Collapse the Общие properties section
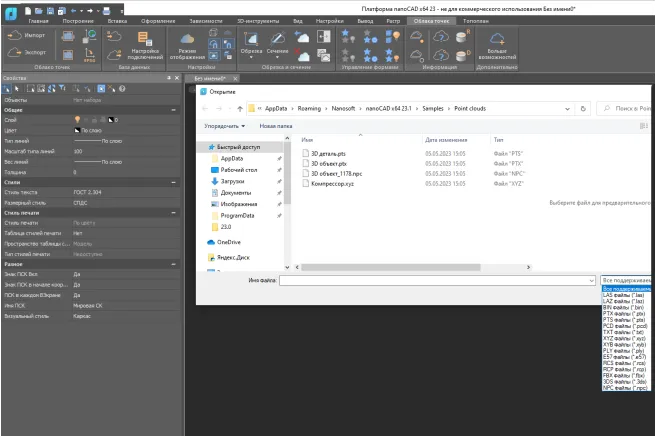Screen dimensions: 656x436 pyautogui.click(x=174, y=110)
